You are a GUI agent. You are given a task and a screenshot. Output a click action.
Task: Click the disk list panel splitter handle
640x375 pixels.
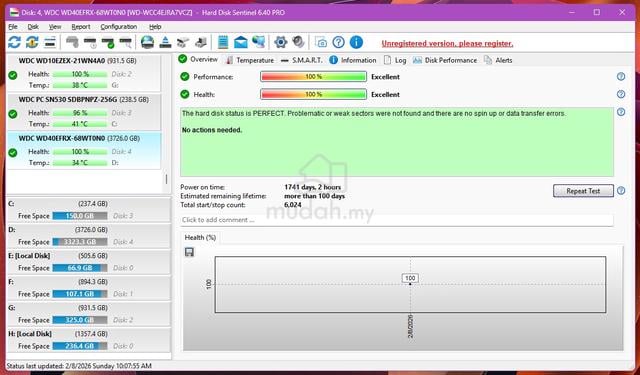point(166,179)
